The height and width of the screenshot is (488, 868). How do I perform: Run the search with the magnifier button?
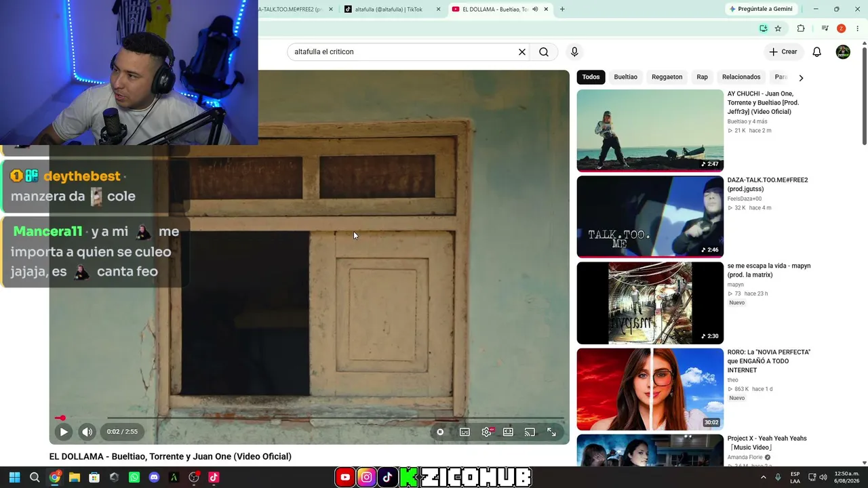[544, 52]
